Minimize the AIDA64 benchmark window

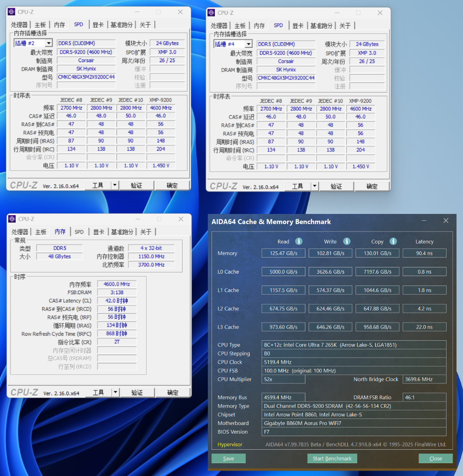pyautogui.click(x=424, y=221)
